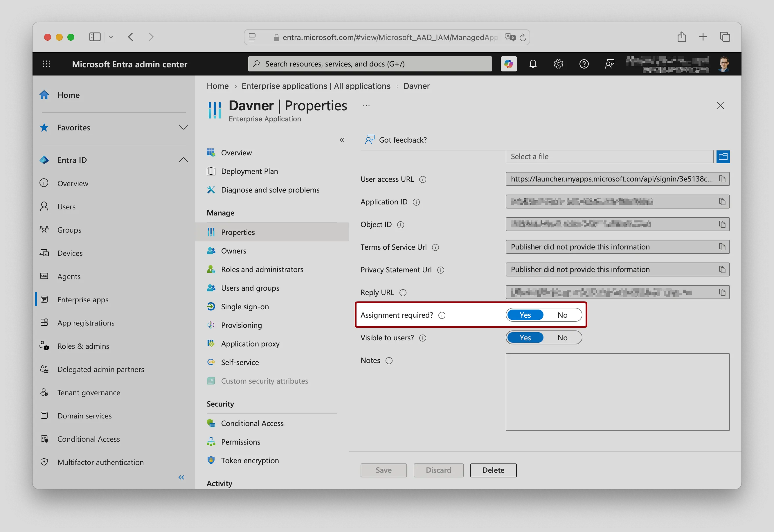
Task: Open the app launcher waffle icon
Action: point(46,64)
